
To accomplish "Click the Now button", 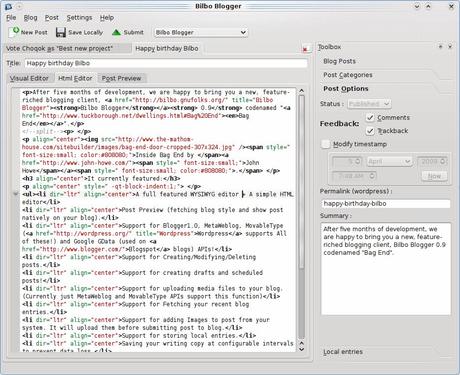I will tap(434, 176).
